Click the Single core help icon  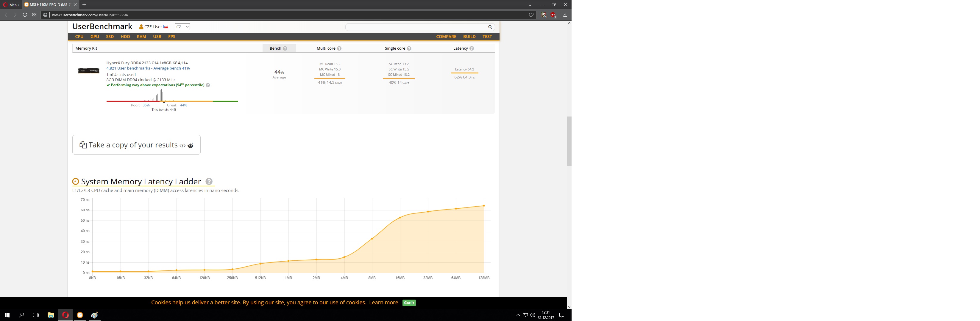coord(409,49)
